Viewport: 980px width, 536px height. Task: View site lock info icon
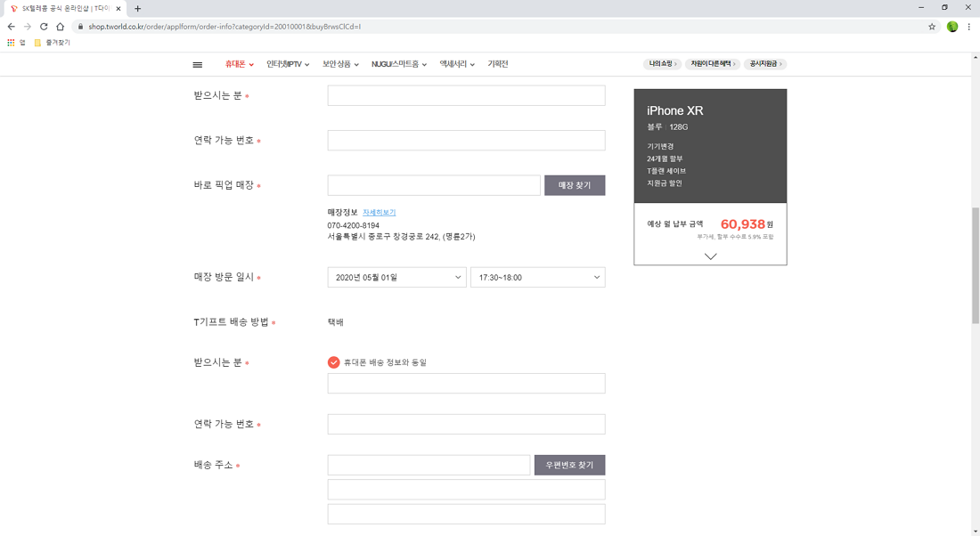(x=80, y=26)
